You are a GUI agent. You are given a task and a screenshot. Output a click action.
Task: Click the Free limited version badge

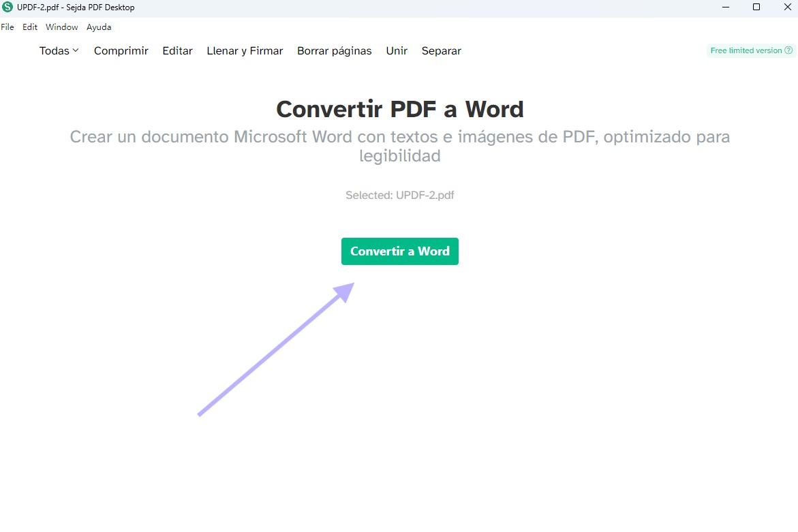pos(751,50)
